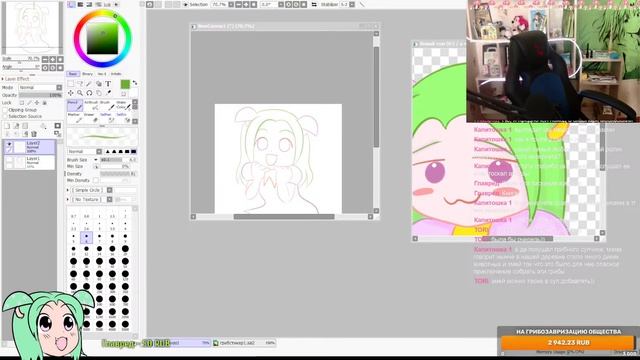This screenshot has height=360, width=640.
Task: Open the Simple Circle shape dropdown
Action: pos(109,190)
